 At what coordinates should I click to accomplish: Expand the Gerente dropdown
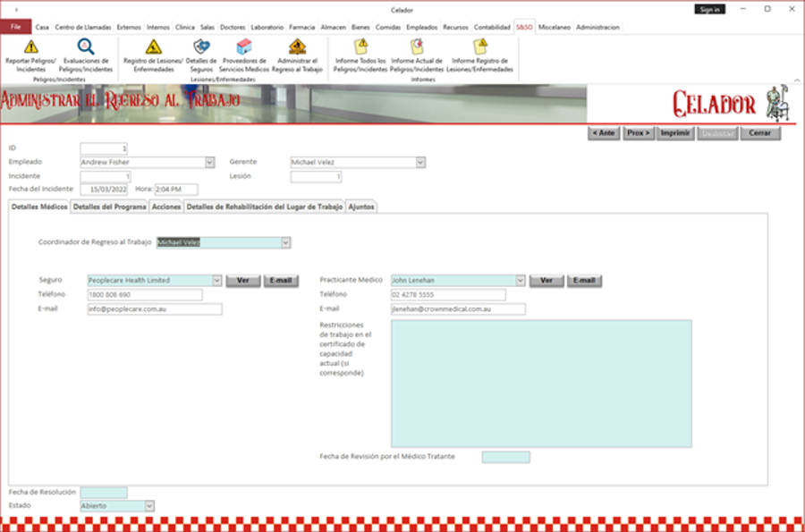click(x=420, y=163)
